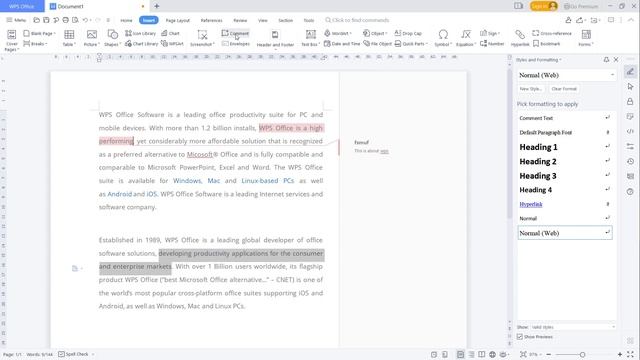Open the WordArt dropdown
The height and width of the screenshot is (360, 640).
338,33
